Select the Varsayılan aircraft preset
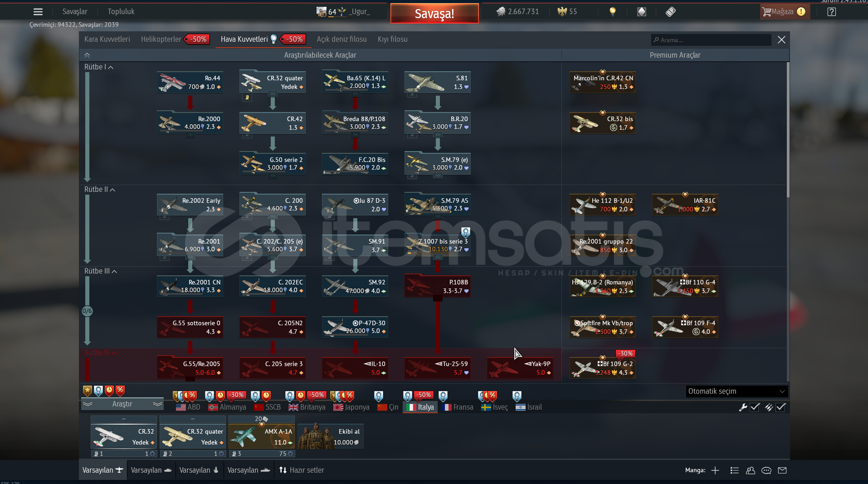 coord(103,470)
